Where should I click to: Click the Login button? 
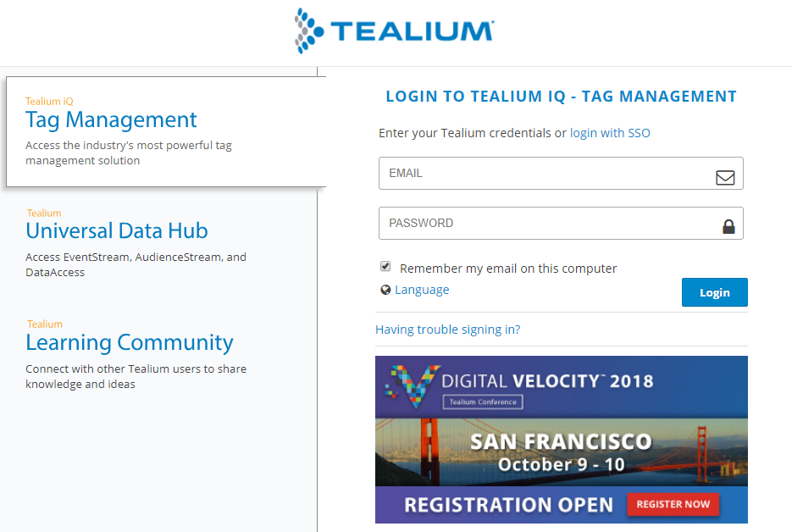pos(714,292)
